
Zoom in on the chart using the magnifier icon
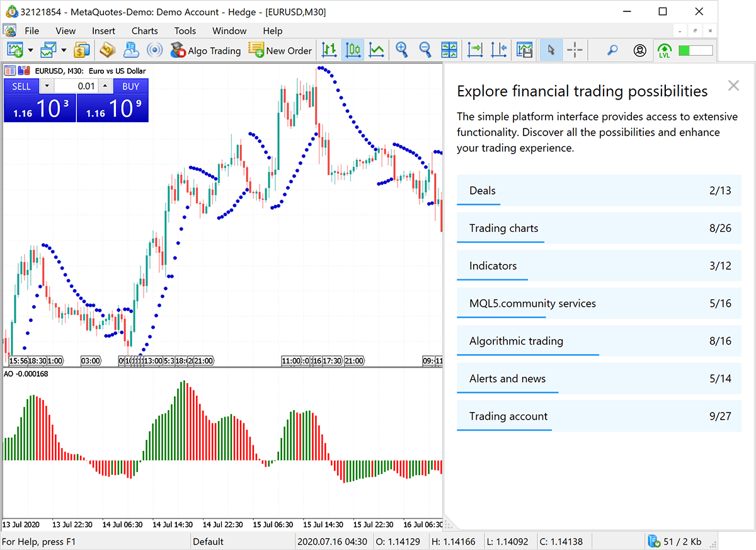click(401, 50)
